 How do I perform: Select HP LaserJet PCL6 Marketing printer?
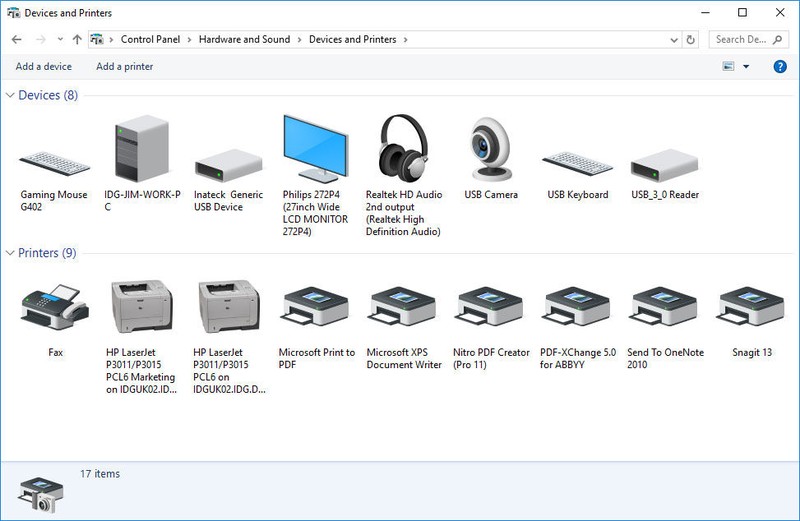[141, 308]
